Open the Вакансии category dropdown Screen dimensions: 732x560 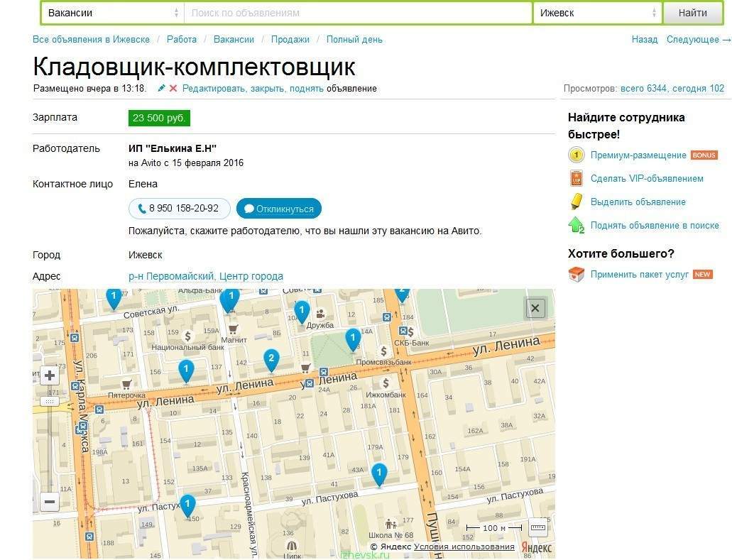pos(112,13)
